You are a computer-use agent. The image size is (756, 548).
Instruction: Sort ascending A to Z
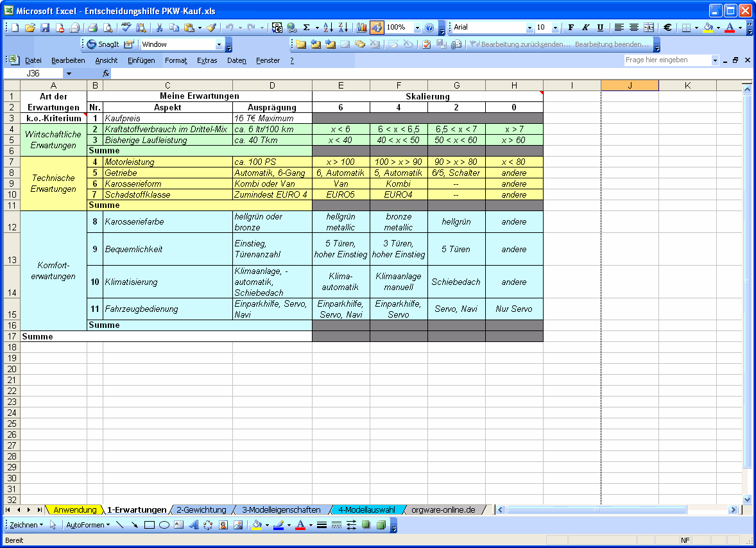click(x=329, y=28)
